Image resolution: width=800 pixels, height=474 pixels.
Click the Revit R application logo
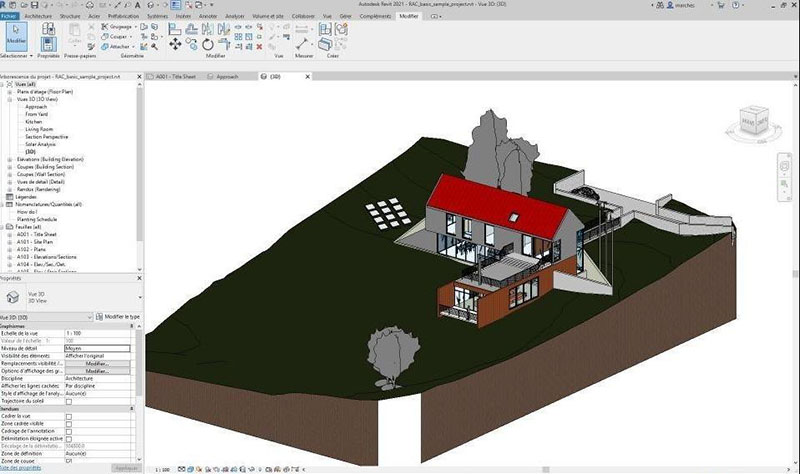(x=4, y=5)
